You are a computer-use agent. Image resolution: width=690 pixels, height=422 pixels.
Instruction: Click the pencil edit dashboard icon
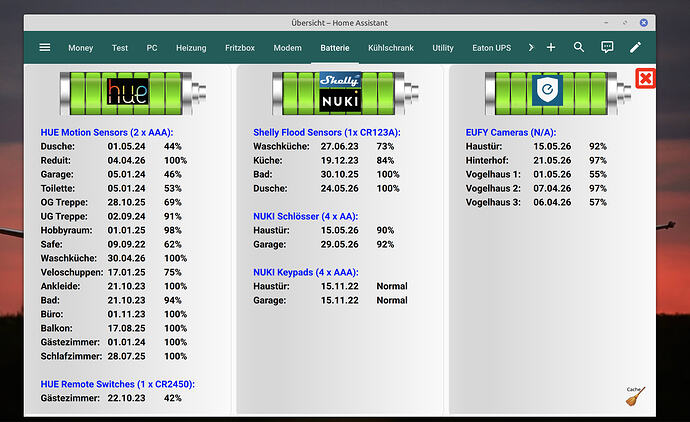pos(635,48)
